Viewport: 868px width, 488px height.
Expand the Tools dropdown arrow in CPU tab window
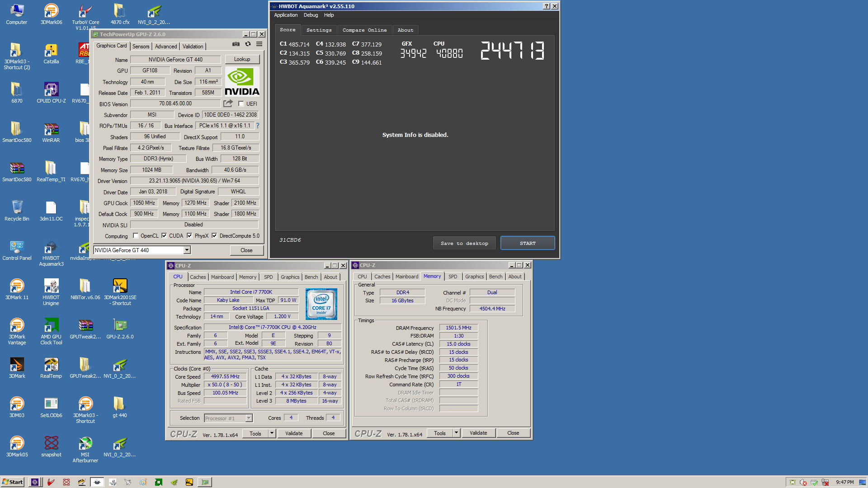[272, 433]
